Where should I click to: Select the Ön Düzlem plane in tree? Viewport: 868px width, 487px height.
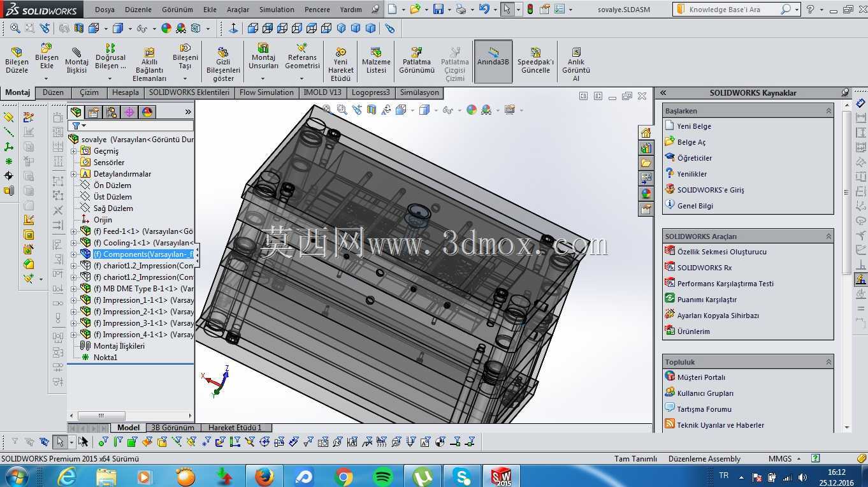112,185
